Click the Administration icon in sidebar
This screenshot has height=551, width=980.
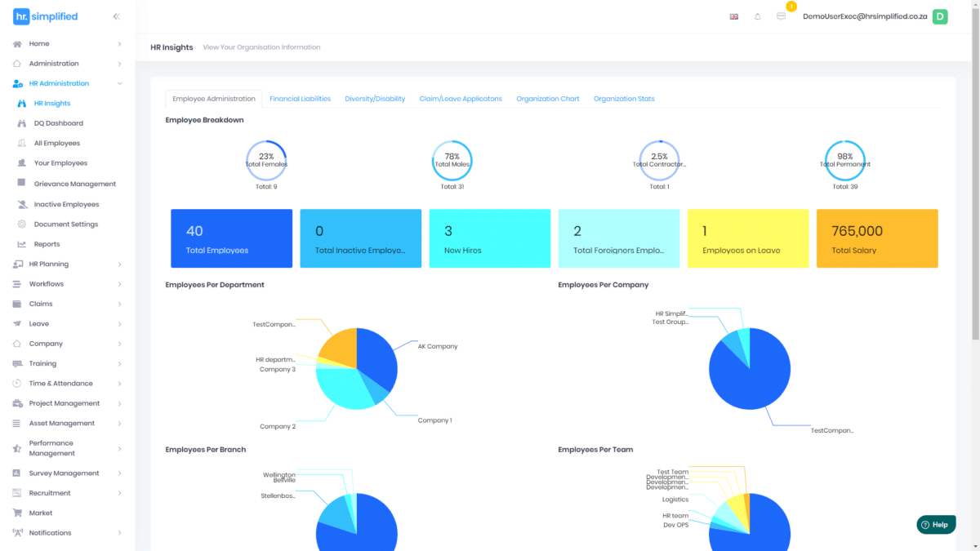pos(17,64)
